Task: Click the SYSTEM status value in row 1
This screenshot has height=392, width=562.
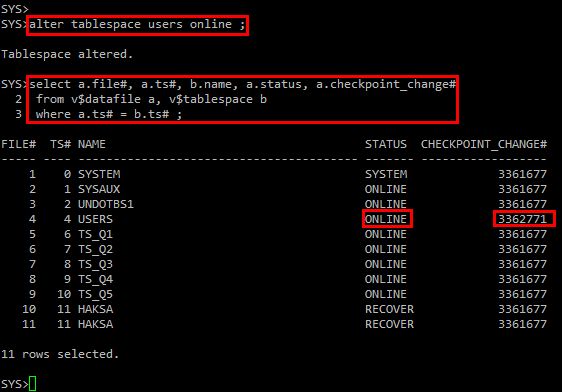Action: (386, 174)
